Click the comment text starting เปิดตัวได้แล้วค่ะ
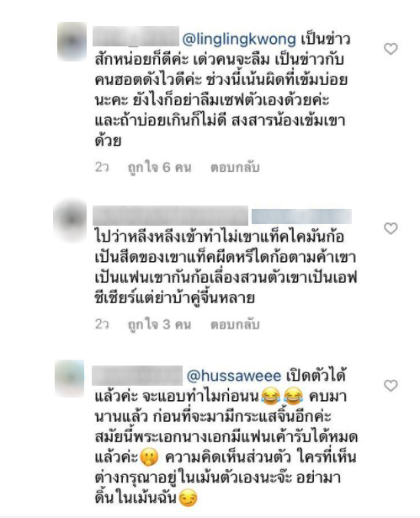The width and height of the screenshot is (420, 518). [x=226, y=436]
